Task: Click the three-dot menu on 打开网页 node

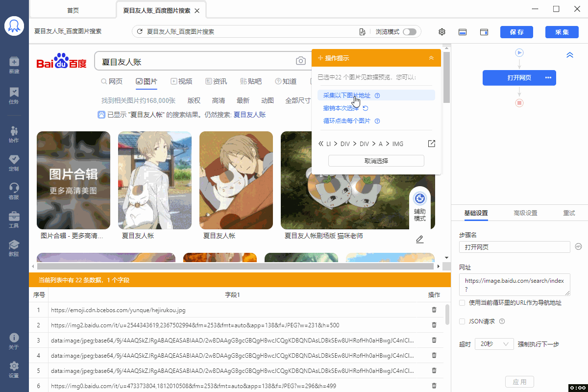Action: (548, 77)
